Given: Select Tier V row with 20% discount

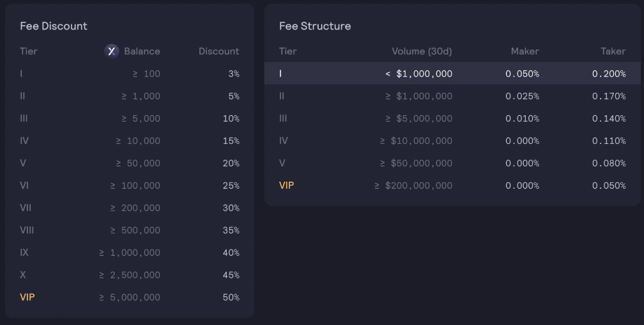Looking at the screenshot, I should pyautogui.click(x=129, y=163).
